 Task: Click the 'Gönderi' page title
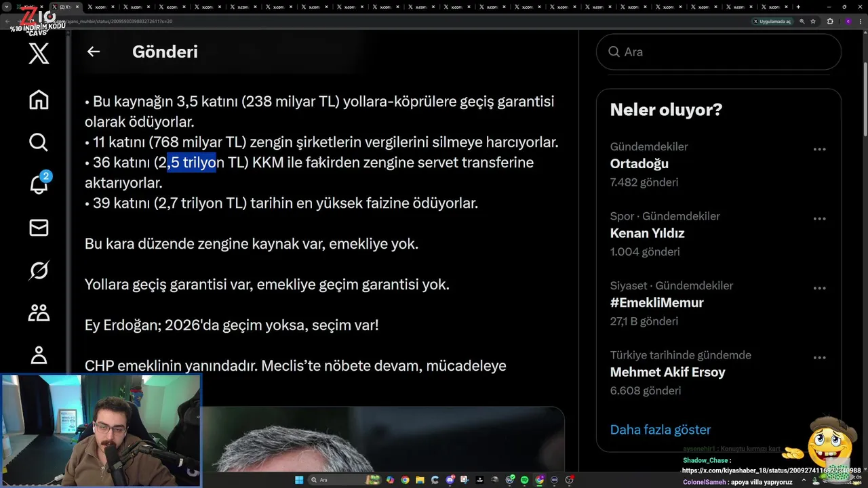click(x=165, y=52)
